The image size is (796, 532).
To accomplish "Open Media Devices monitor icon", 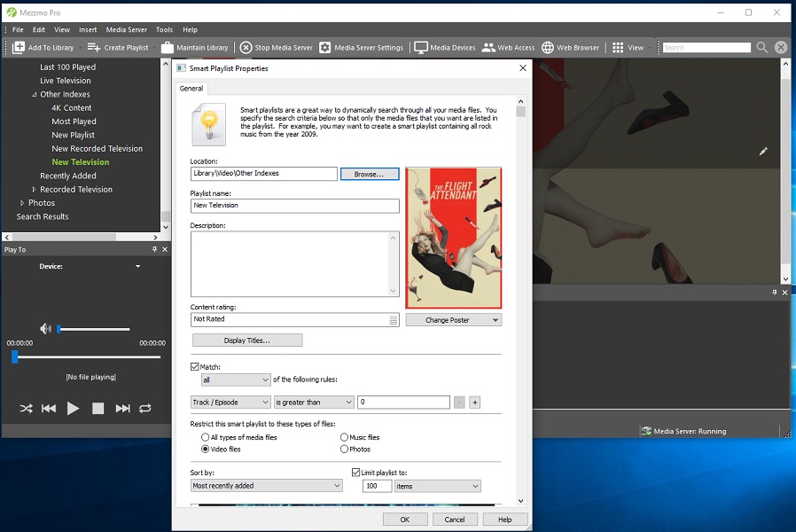I will pyautogui.click(x=421, y=47).
